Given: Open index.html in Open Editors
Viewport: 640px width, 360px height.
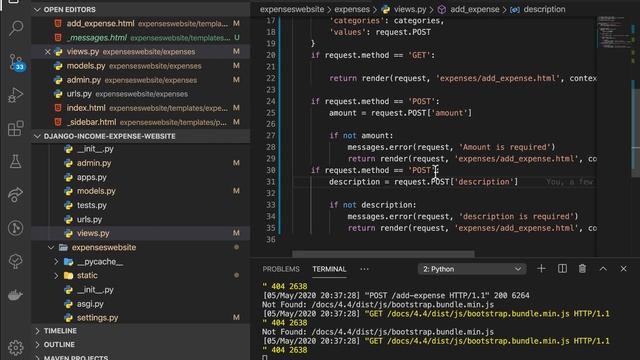Looking at the screenshot, I should (141, 108).
